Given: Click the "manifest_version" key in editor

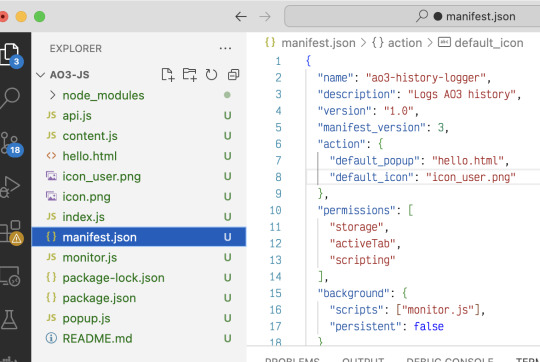Looking at the screenshot, I should click(x=372, y=127).
